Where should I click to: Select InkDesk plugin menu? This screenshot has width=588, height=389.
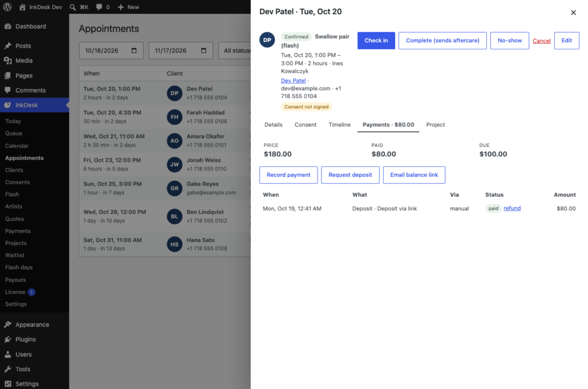[x=34, y=105]
